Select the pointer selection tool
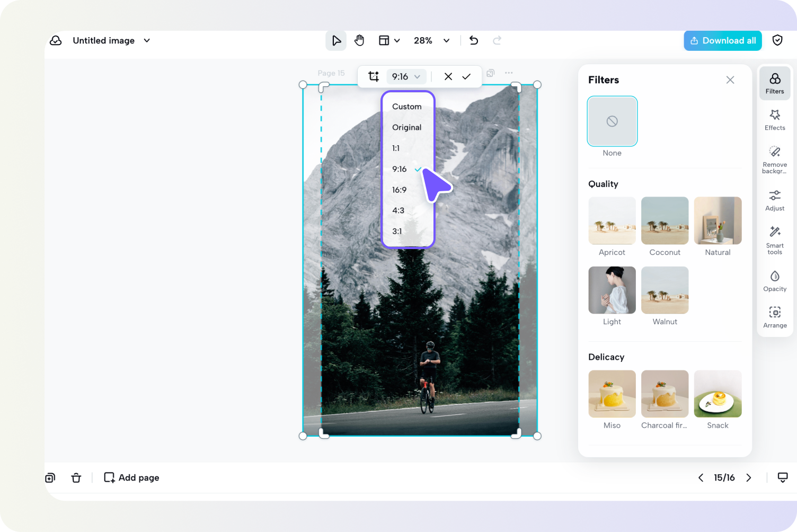 click(336, 41)
